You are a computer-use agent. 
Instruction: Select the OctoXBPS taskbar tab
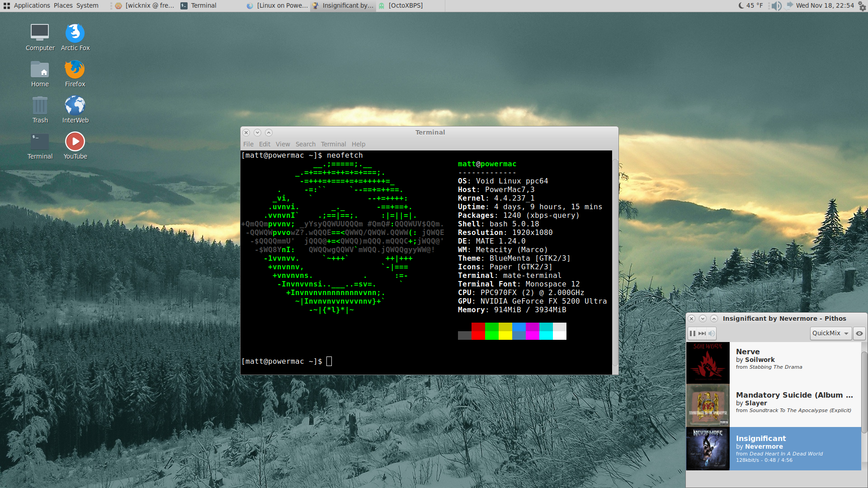click(x=406, y=5)
